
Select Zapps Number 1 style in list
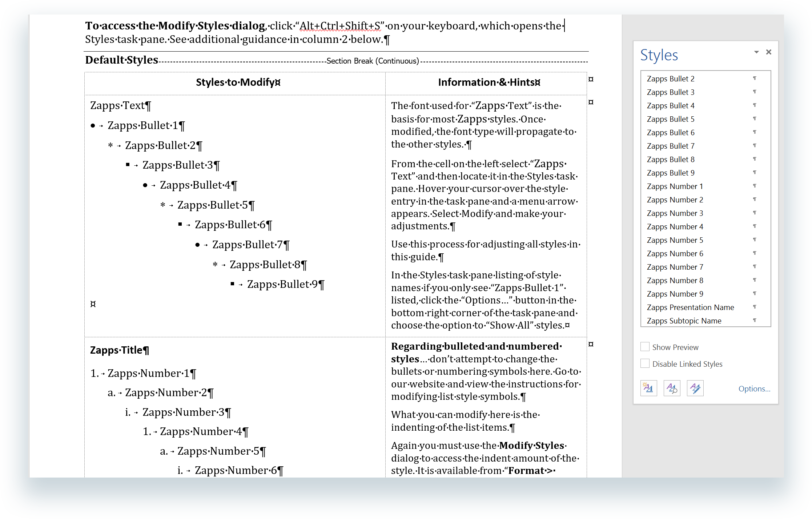click(705, 186)
